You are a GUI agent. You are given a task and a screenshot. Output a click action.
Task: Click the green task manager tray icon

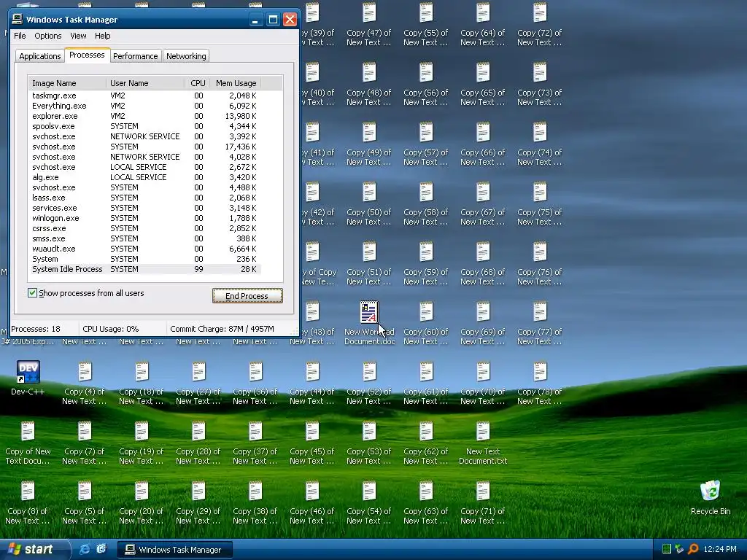pos(667,549)
